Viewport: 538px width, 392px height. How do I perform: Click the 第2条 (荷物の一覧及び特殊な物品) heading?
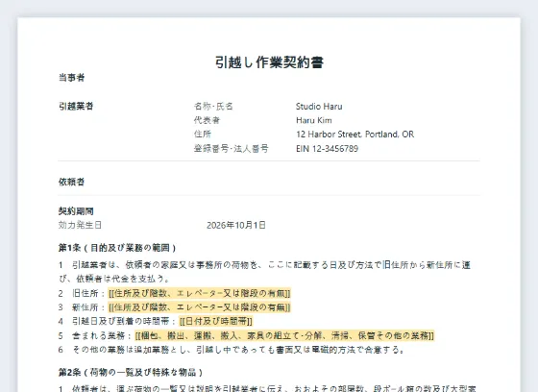coord(131,372)
